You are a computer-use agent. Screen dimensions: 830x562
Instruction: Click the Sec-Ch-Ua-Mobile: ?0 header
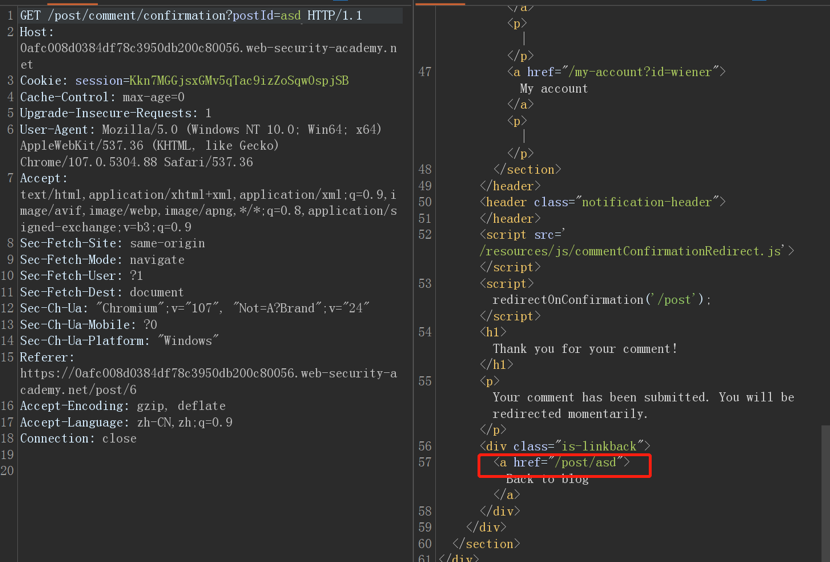(88, 324)
